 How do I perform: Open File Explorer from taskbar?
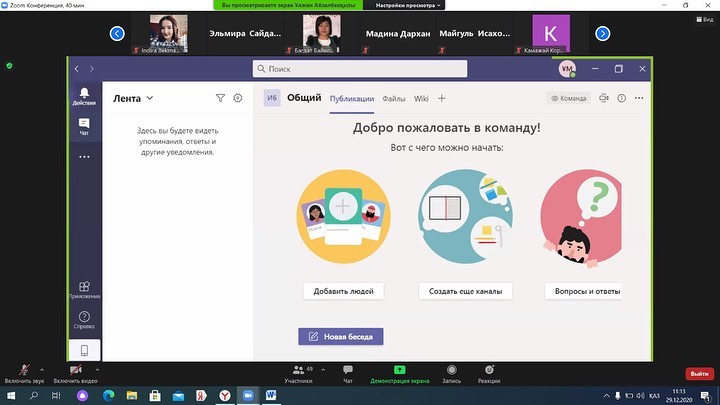click(132, 395)
